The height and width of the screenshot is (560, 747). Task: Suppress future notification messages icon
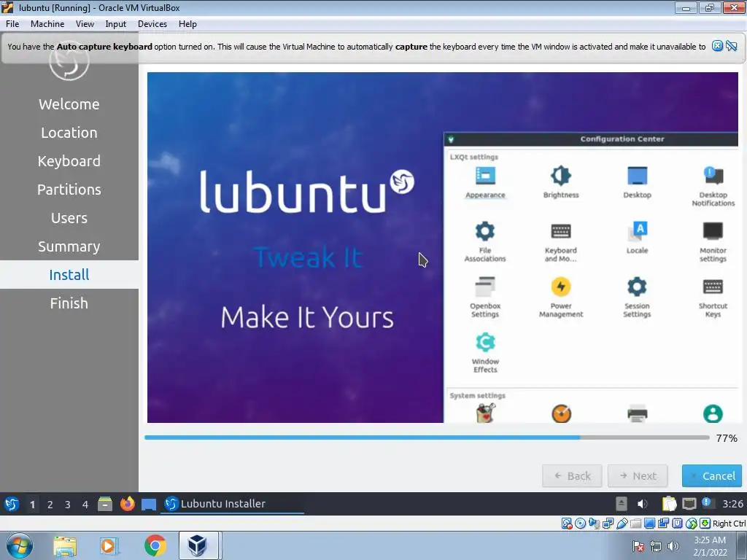click(x=731, y=46)
